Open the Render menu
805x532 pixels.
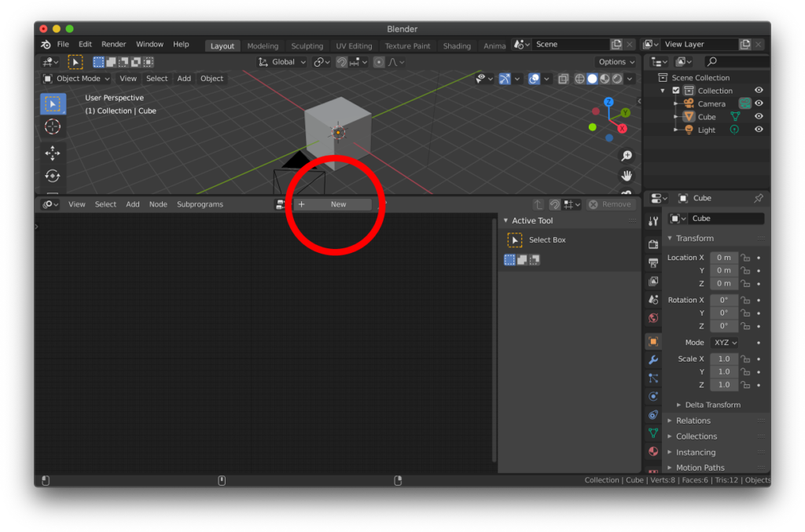(113, 45)
